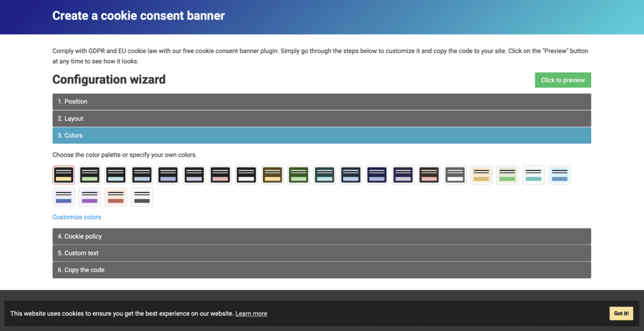Select the white palette with dark gray button

[142, 197]
